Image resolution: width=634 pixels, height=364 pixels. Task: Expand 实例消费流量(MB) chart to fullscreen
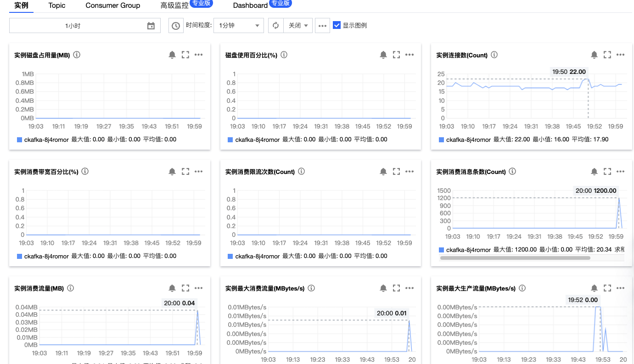pyautogui.click(x=185, y=288)
